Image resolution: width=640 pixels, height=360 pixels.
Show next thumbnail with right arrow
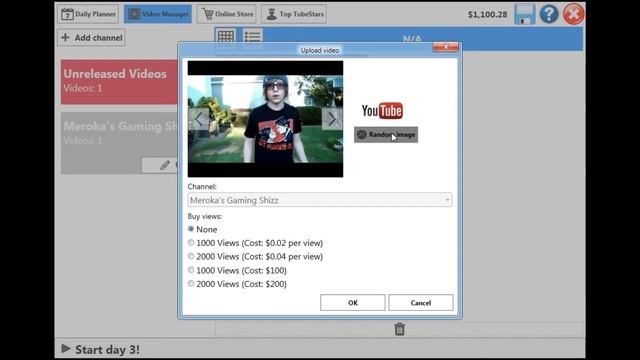click(x=332, y=119)
